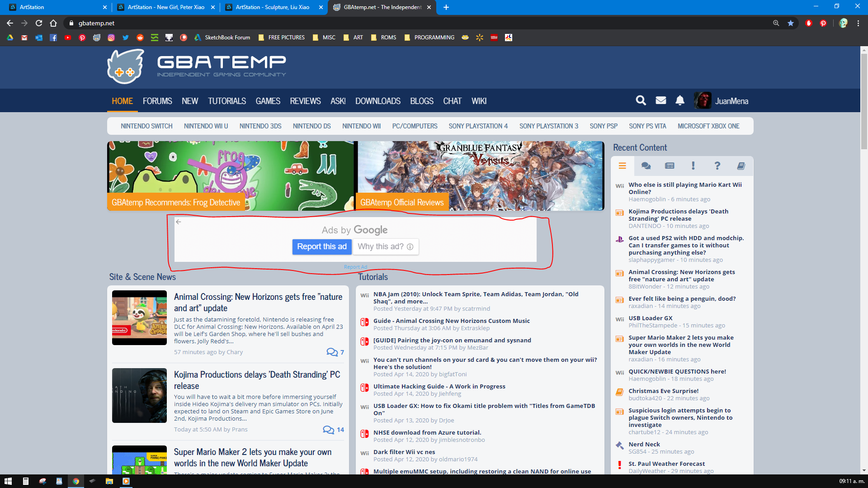Open the media player taskbar icon
Screen dimensions: 868x488
pos(126,481)
